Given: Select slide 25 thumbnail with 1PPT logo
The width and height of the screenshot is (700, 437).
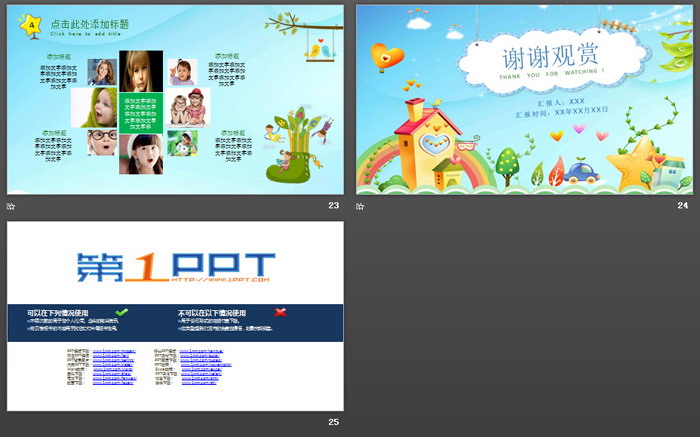Looking at the screenshot, I should coord(175,316).
